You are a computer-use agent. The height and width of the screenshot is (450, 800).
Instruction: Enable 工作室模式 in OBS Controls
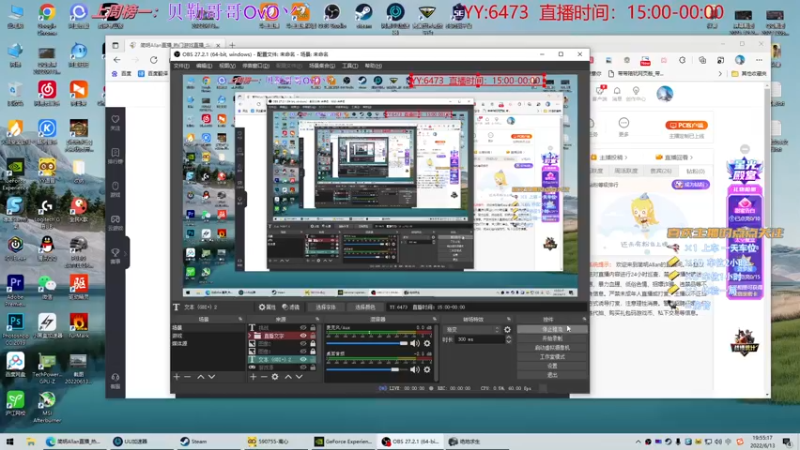coord(552,357)
